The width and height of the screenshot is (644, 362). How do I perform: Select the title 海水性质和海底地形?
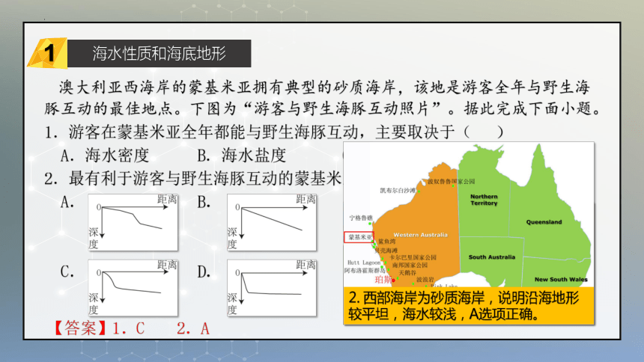[160, 53]
